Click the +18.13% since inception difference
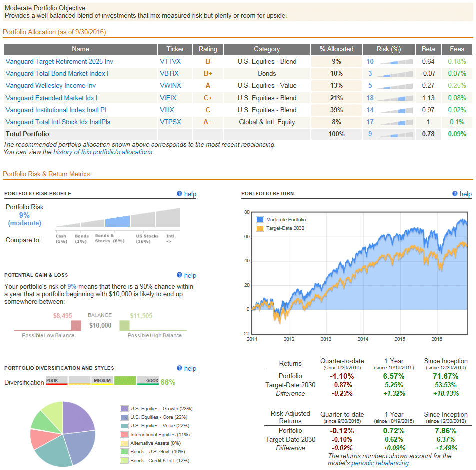Viewport: 476px width, 470px height. point(446,393)
